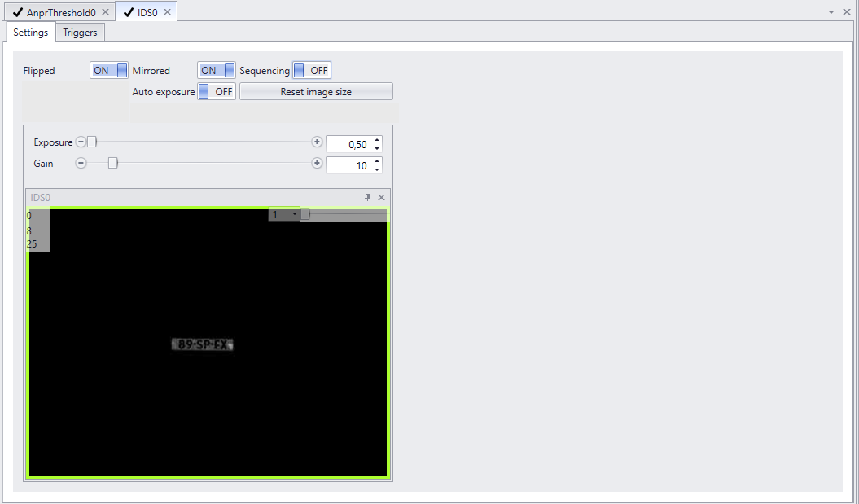Decrease Exposure with the minus icon
The width and height of the screenshot is (859, 504).
coord(81,142)
